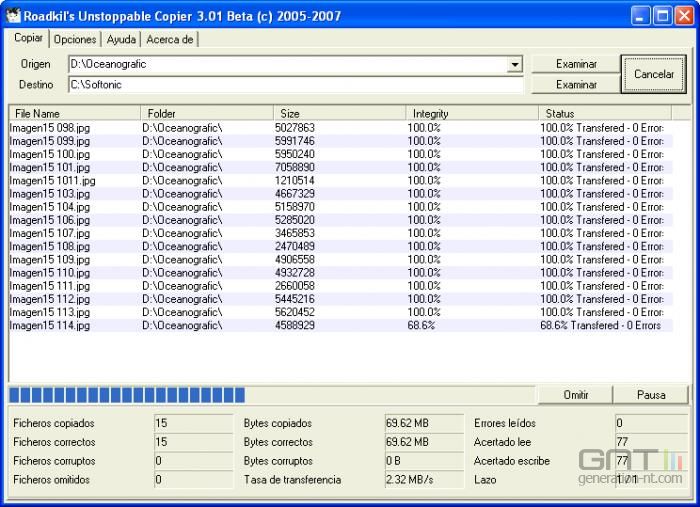Select row Imagen15 100.jpg

341,154
